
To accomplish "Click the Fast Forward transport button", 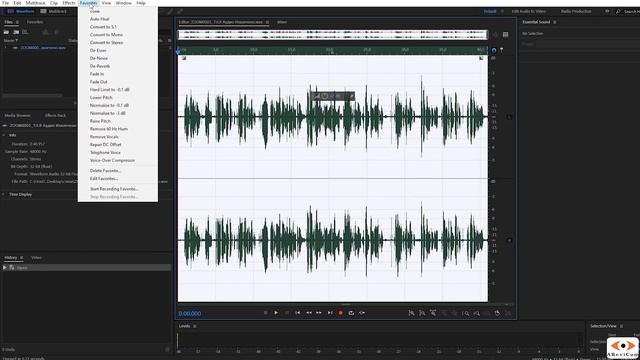I will pyautogui.click(x=319, y=313).
